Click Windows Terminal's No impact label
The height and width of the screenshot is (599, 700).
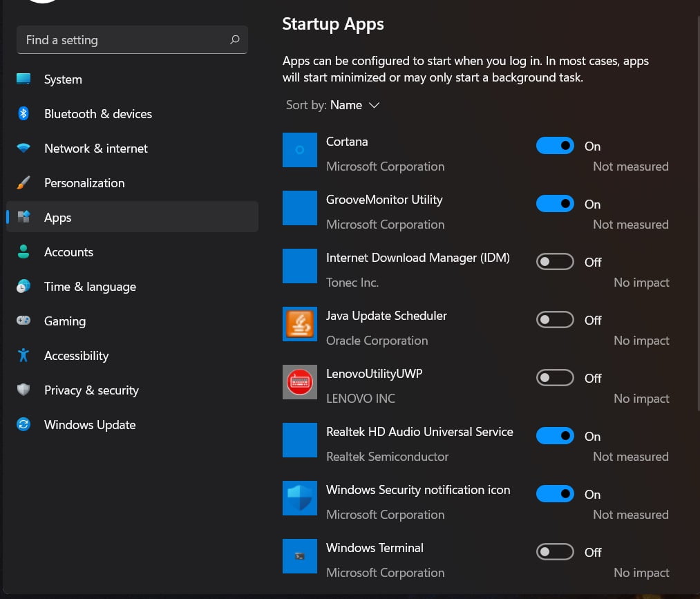coord(641,573)
